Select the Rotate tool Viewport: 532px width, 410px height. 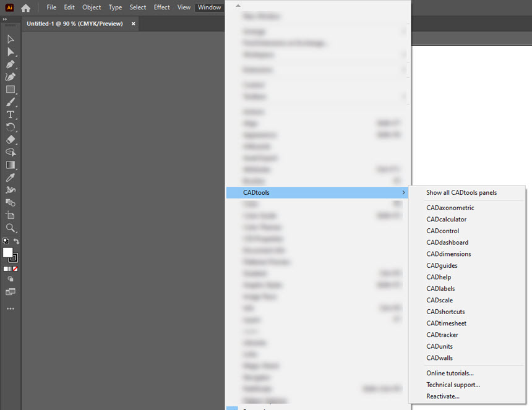point(11,127)
